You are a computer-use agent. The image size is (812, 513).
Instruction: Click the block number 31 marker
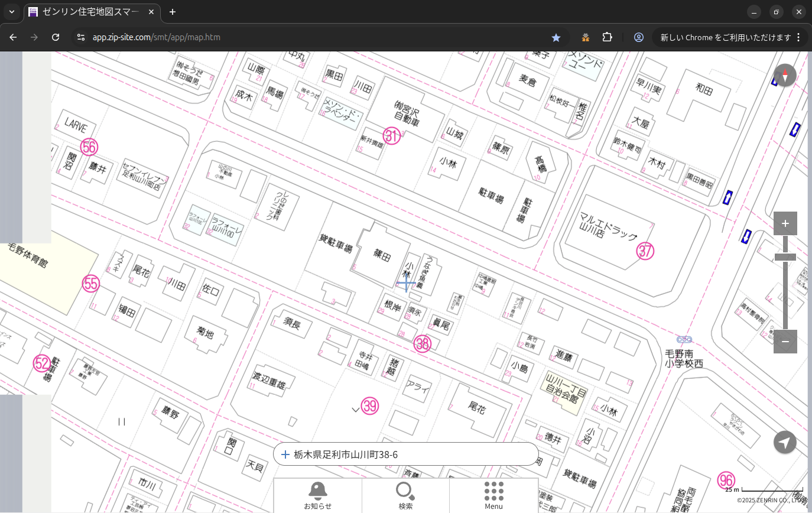point(392,136)
